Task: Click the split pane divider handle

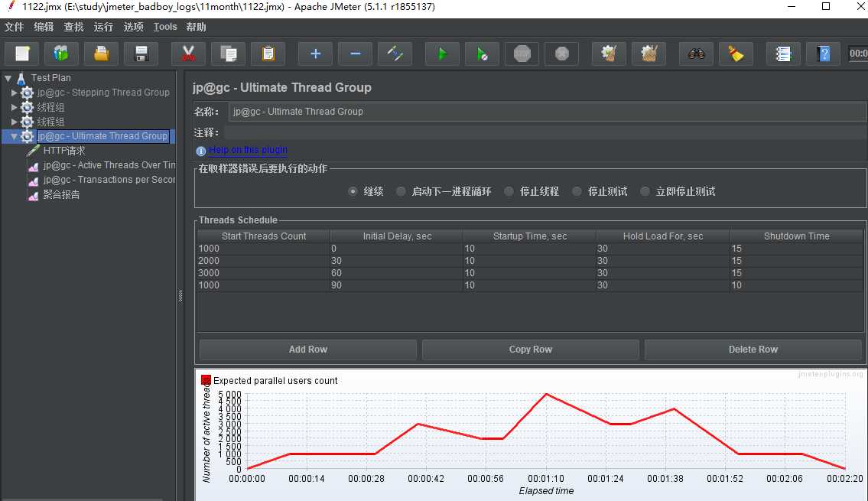Action: [x=180, y=295]
